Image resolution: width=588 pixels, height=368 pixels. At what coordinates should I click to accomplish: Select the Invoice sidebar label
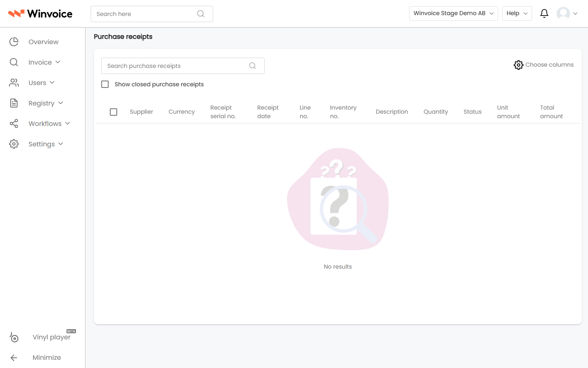(x=40, y=62)
